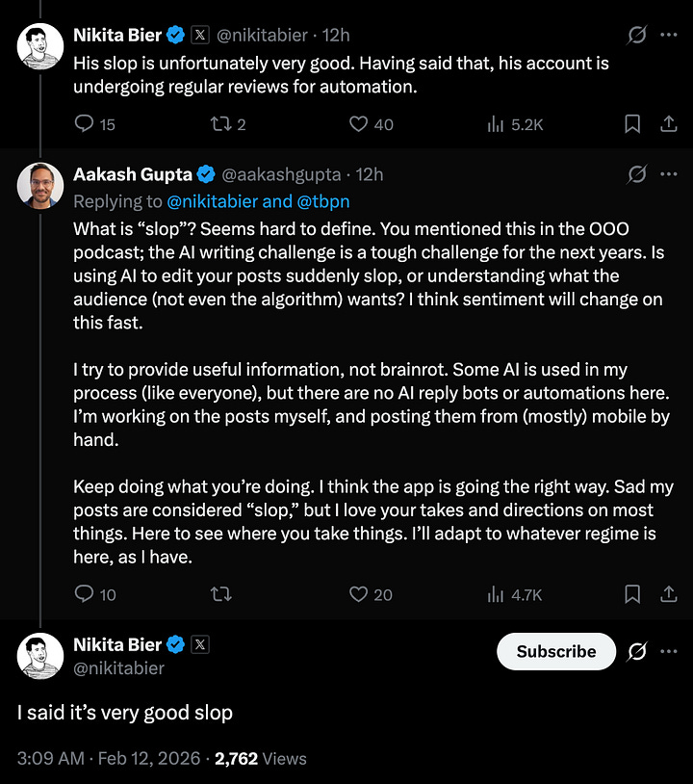Image resolution: width=693 pixels, height=784 pixels.
Task: Open the @tbpn mention link
Action: tap(323, 201)
